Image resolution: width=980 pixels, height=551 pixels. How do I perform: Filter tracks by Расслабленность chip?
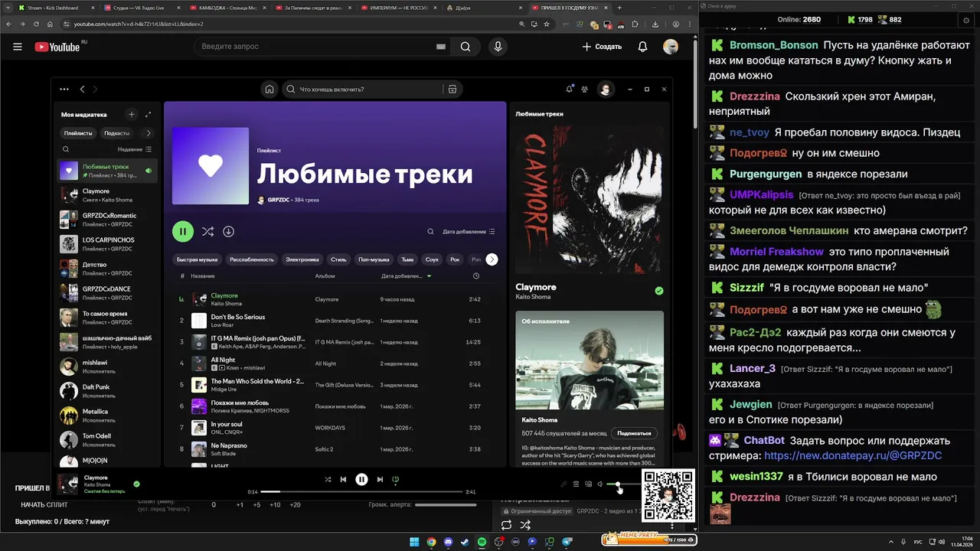pos(251,259)
